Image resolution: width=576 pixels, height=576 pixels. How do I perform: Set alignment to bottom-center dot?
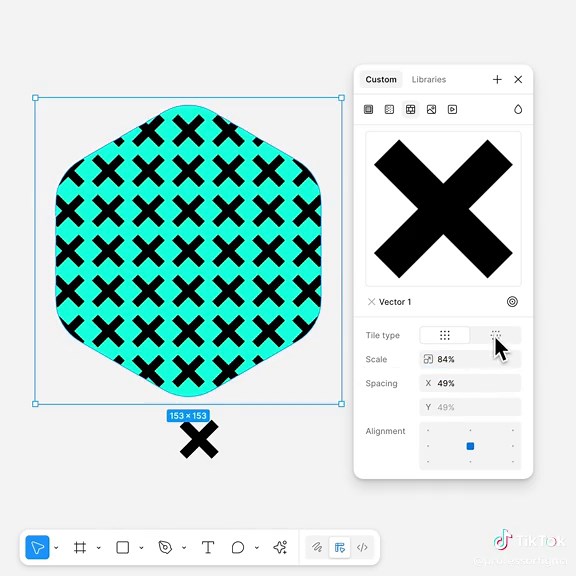click(x=470, y=461)
